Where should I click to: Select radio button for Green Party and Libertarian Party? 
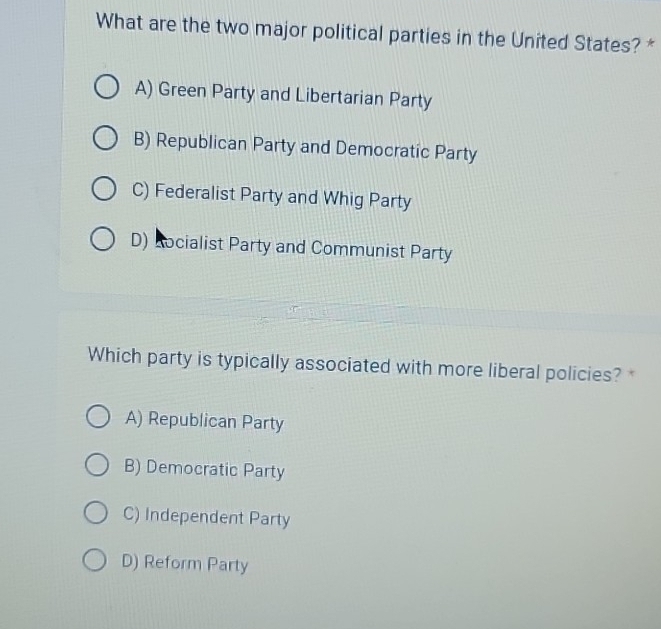tap(106, 87)
